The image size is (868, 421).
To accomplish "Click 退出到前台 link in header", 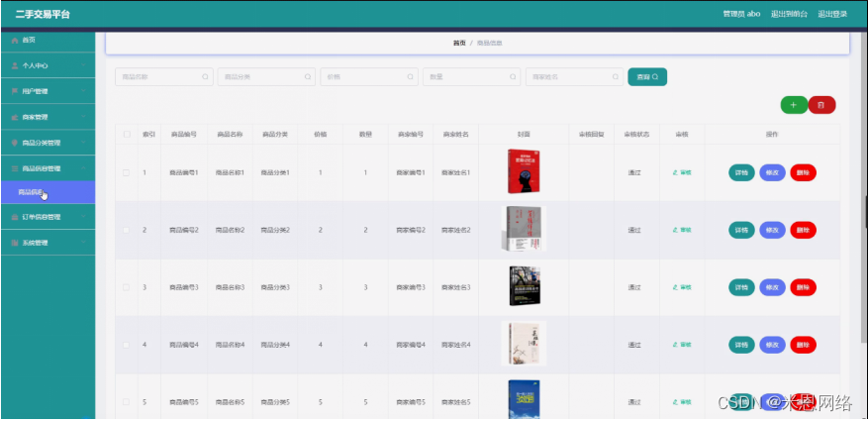I will tap(789, 15).
